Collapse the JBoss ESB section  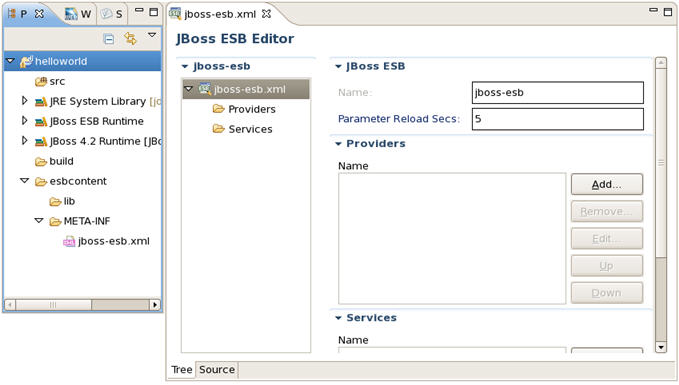pyautogui.click(x=338, y=67)
